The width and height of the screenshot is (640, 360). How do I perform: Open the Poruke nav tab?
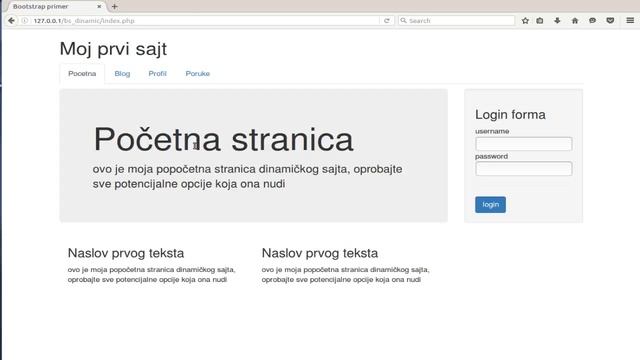pos(198,73)
